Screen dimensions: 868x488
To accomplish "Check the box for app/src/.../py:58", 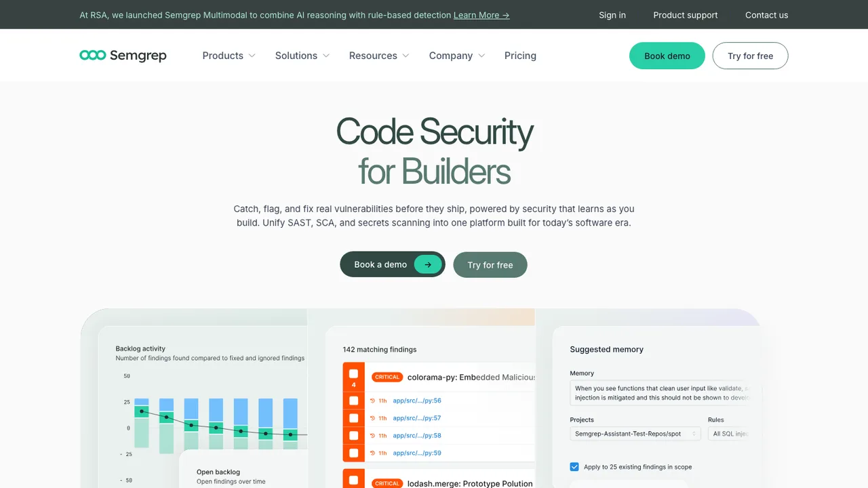I will [353, 436].
